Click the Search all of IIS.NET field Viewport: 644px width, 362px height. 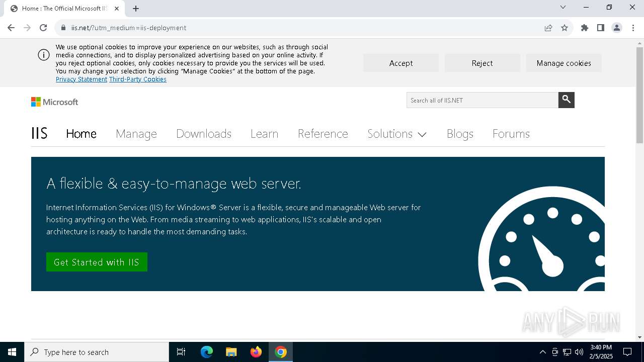tap(482, 100)
